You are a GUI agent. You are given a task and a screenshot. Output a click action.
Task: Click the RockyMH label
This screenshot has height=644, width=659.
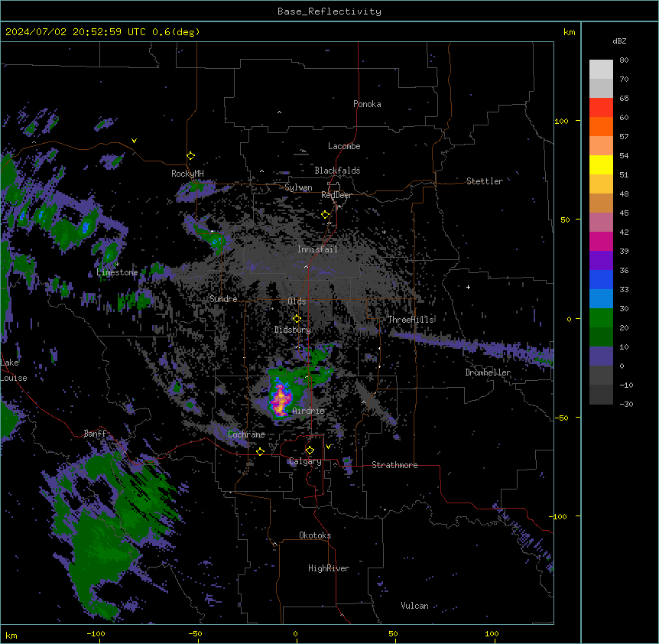tap(187, 174)
